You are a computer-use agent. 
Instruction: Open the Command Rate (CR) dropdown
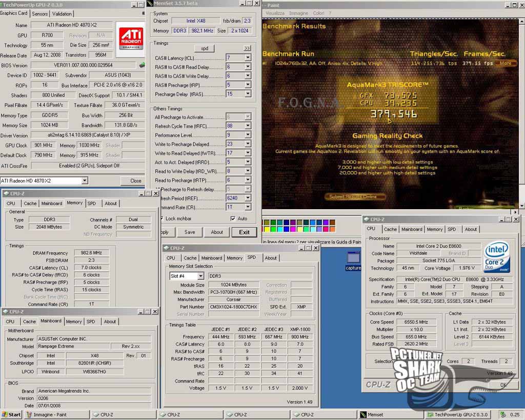248,207
